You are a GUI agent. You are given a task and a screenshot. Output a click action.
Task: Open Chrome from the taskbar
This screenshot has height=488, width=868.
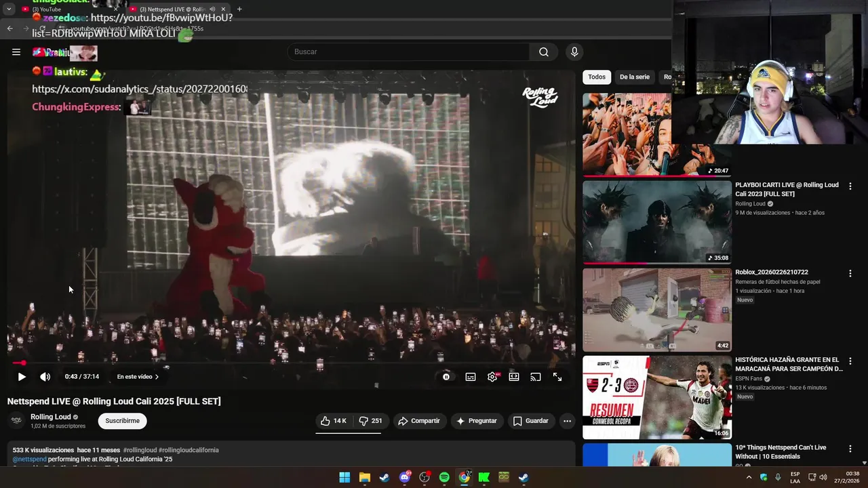coord(464,477)
